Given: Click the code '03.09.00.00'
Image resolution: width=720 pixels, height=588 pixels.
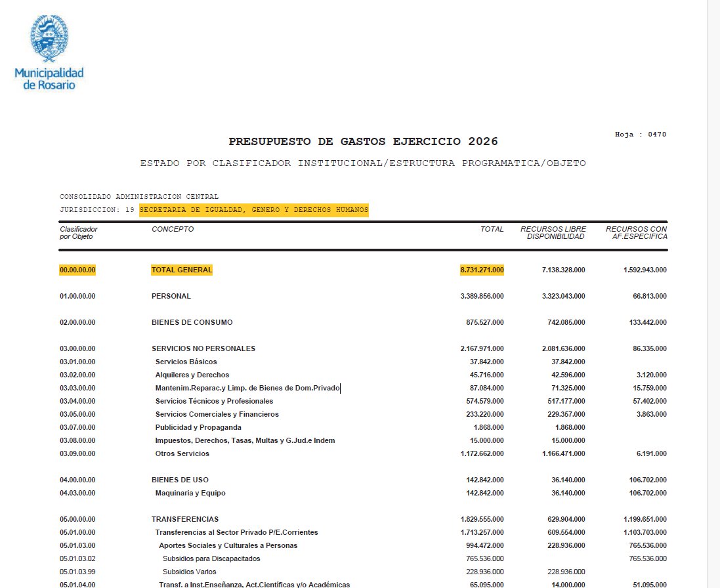Looking at the screenshot, I should click(x=77, y=453).
